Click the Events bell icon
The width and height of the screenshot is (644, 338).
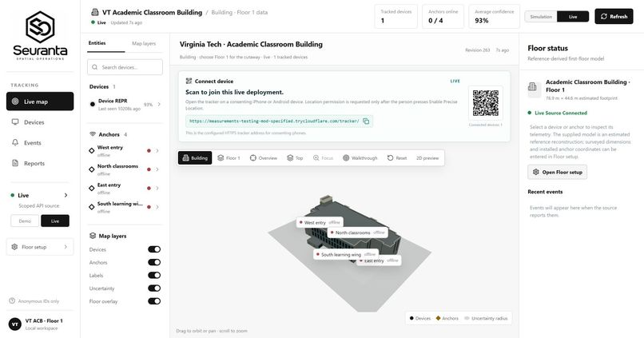coord(15,142)
